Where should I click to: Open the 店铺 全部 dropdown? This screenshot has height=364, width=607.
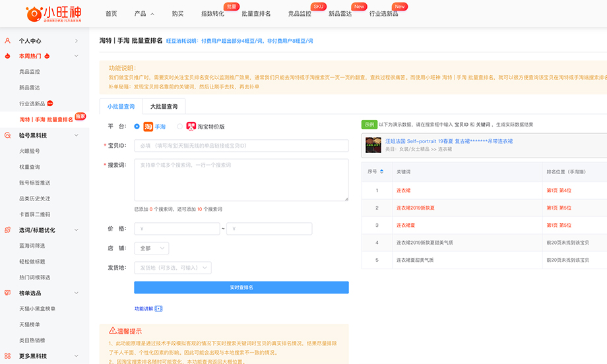tap(152, 249)
